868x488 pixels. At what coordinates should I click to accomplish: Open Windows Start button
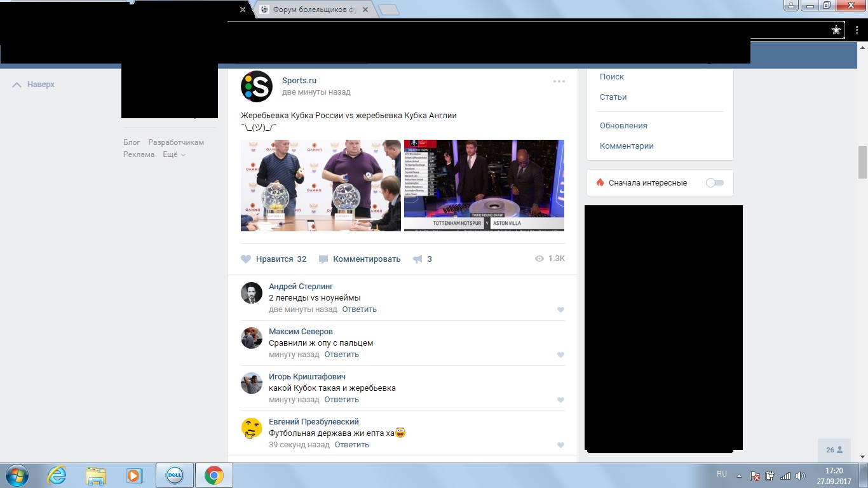(x=16, y=475)
